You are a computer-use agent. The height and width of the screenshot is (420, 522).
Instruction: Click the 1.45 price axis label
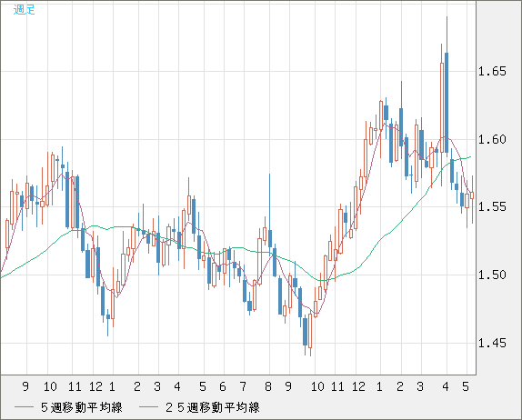point(492,343)
